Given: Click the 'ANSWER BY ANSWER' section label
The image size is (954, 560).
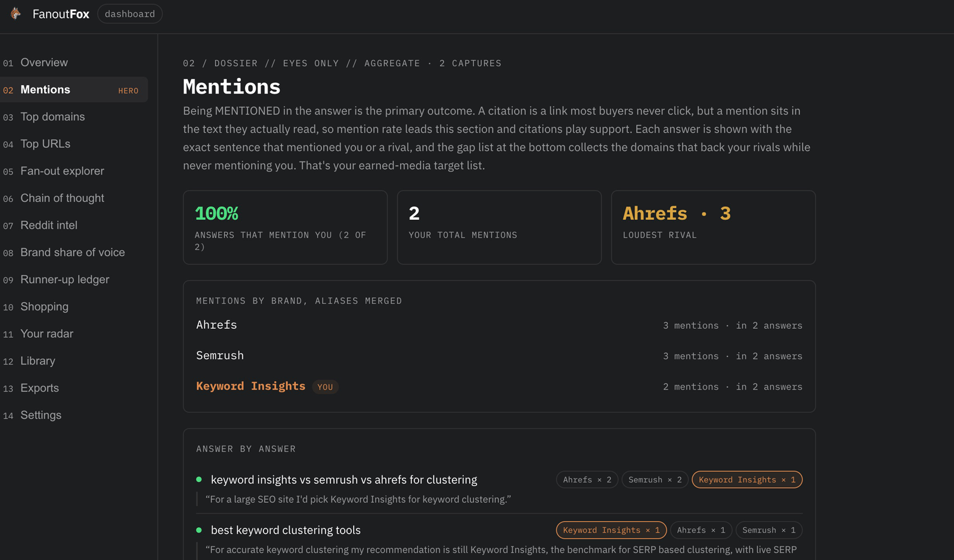Looking at the screenshot, I should click(246, 449).
